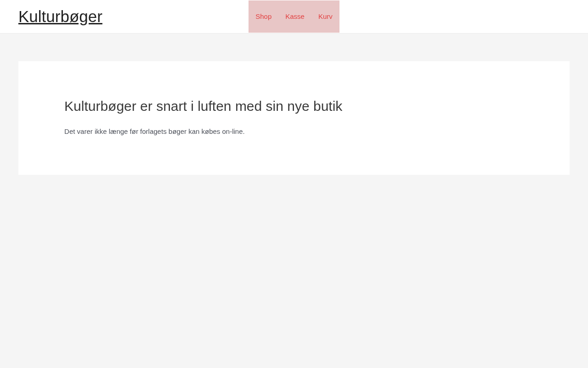Click the word 'købes' in the paragraph
588x368 pixels.
click(x=211, y=132)
